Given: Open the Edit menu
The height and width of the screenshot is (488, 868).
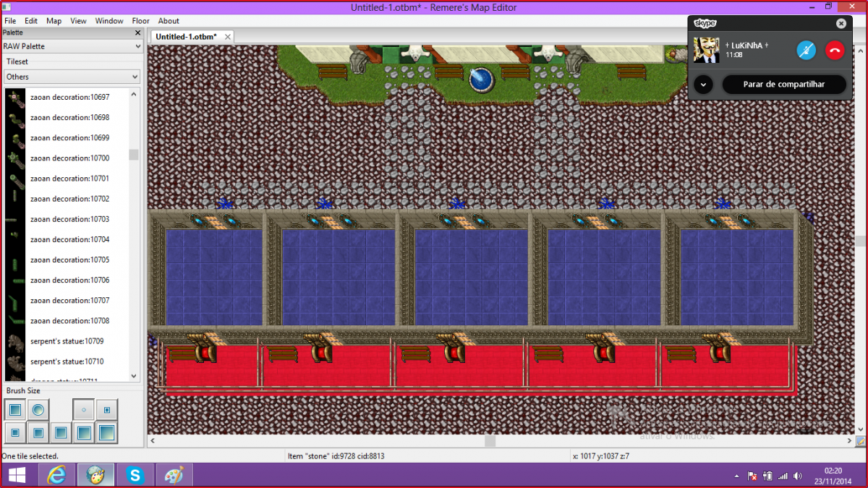Looking at the screenshot, I should coord(31,21).
